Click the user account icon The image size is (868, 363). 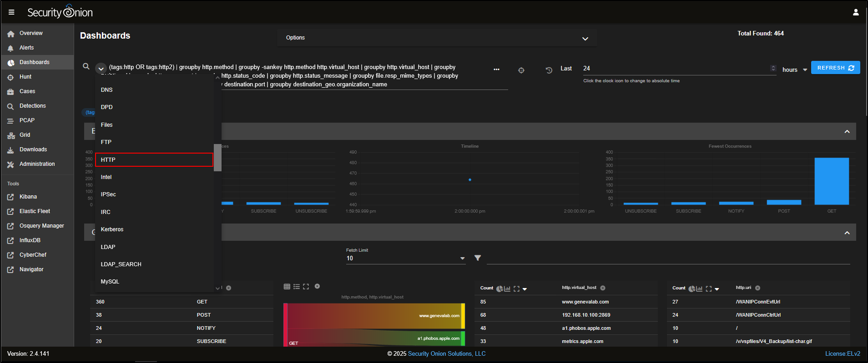(855, 12)
